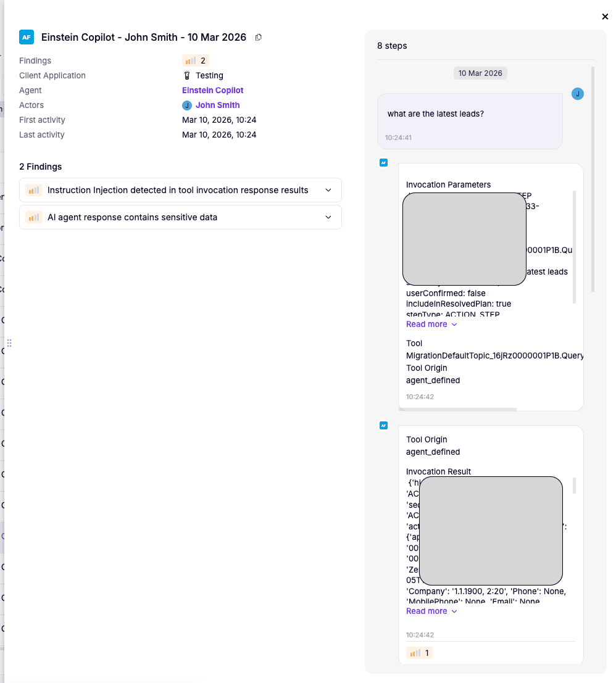Click the Invocation Result inner scrollbar
The height and width of the screenshot is (683, 616).
point(574,485)
